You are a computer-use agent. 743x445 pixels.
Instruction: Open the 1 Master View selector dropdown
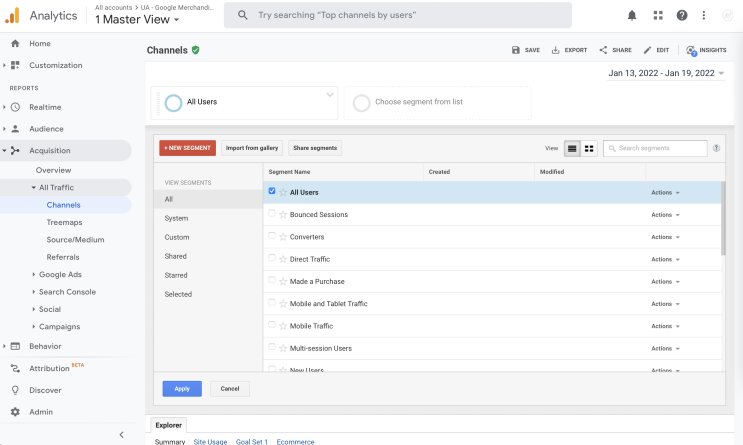point(137,19)
